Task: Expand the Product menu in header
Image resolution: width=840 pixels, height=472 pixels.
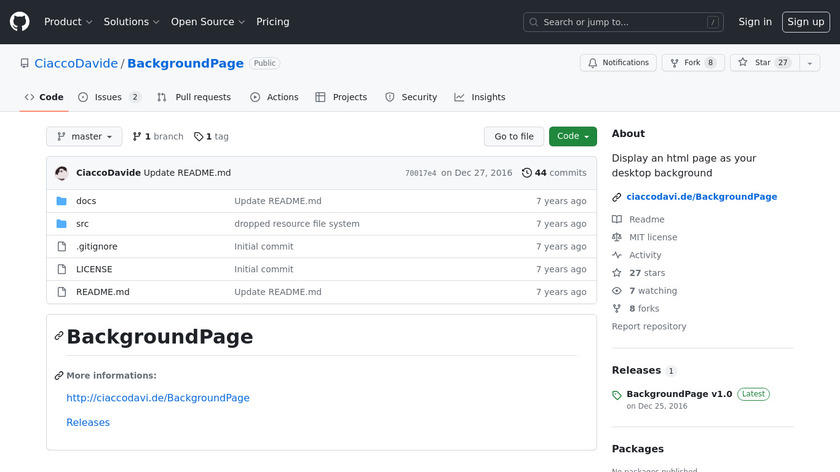Action: [x=68, y=22]
